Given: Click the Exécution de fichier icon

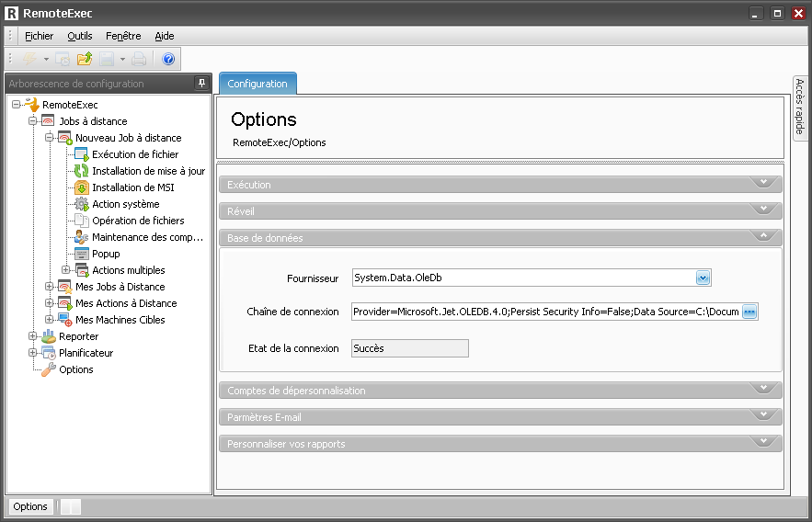Looking at the screenshot, I should [81, 154].
